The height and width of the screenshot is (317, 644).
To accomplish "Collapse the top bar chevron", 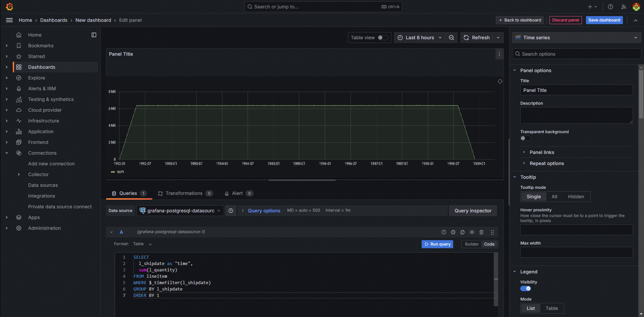I will point(636,20).
